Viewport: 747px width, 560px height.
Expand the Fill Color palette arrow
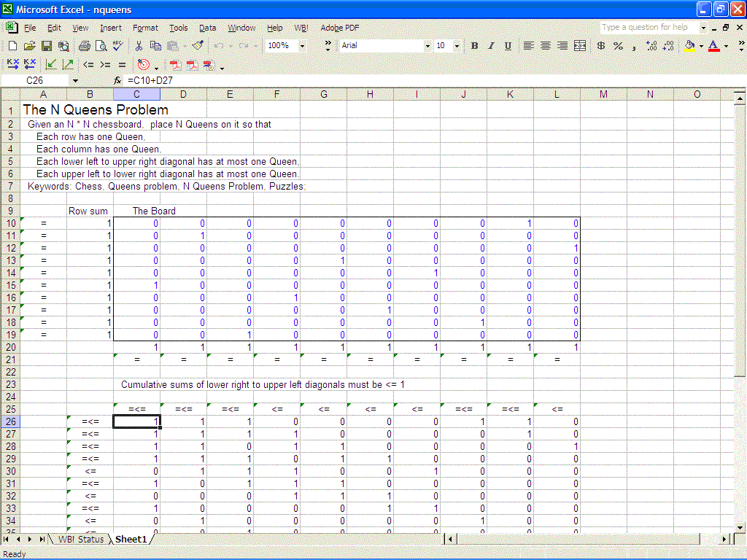point(701,46)
